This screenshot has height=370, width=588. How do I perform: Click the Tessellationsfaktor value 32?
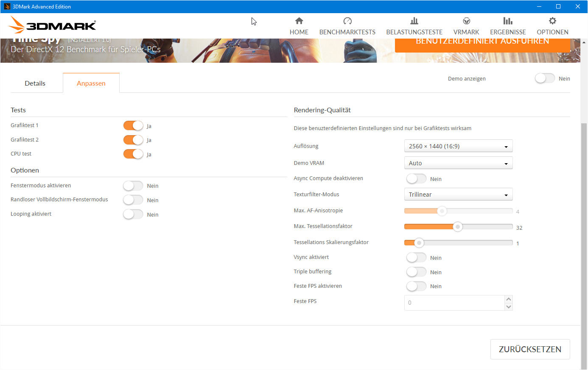519,228
